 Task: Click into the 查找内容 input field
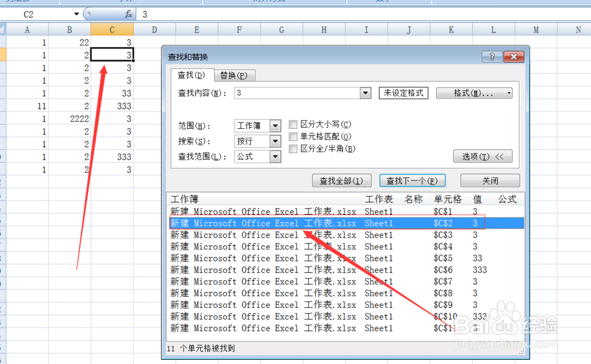[297, 93]
